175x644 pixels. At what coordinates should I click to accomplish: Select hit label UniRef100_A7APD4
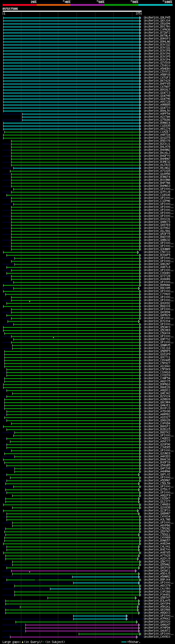click(x=157, y=628)
